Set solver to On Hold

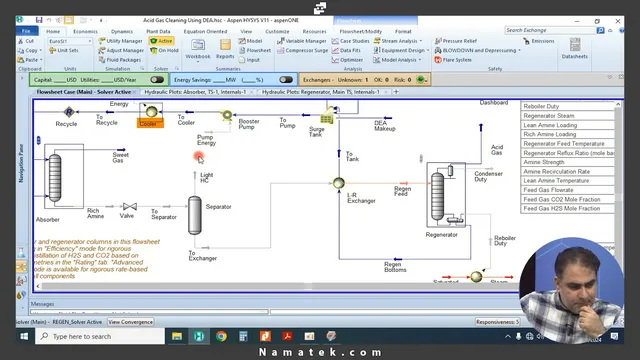pyautogui.click(x=164, y=50)
